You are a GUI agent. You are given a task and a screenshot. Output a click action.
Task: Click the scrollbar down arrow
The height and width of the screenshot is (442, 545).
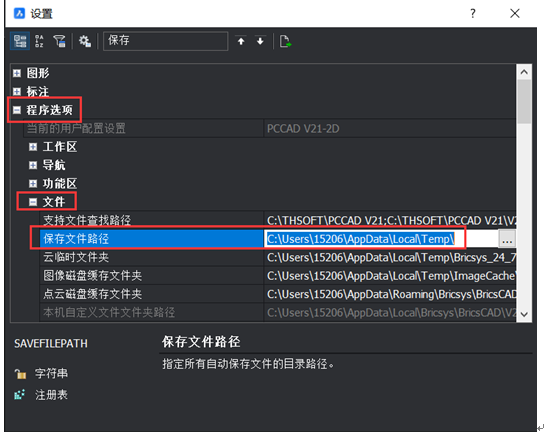(524, 314)
